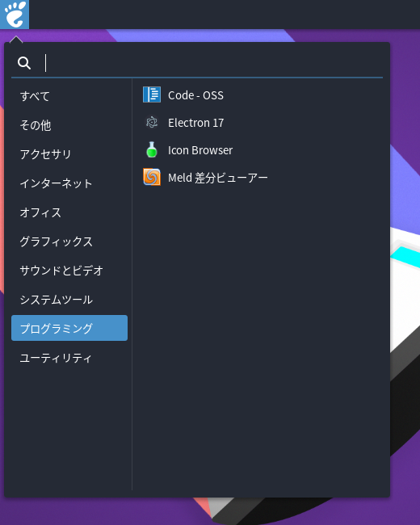
Task: Click the Electron 17 atom icon
Action: 152,122
